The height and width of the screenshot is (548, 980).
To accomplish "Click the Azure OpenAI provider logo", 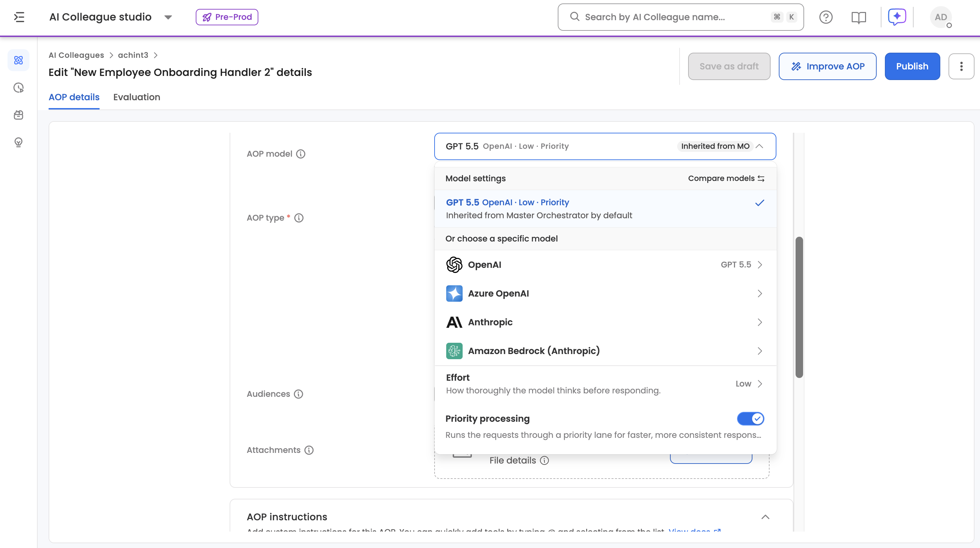I will pos(454,293).
